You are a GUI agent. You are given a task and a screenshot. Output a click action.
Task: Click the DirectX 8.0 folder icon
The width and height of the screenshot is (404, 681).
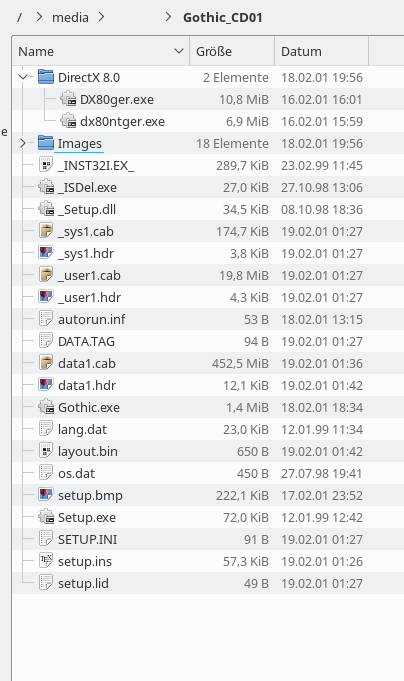pos(46,77)
